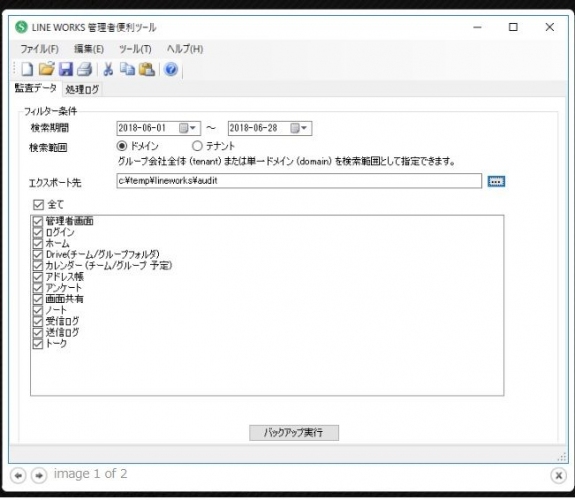575x500 pixels.
Task: Uncheck the ノート checkbox
Action: coord(38,310)
